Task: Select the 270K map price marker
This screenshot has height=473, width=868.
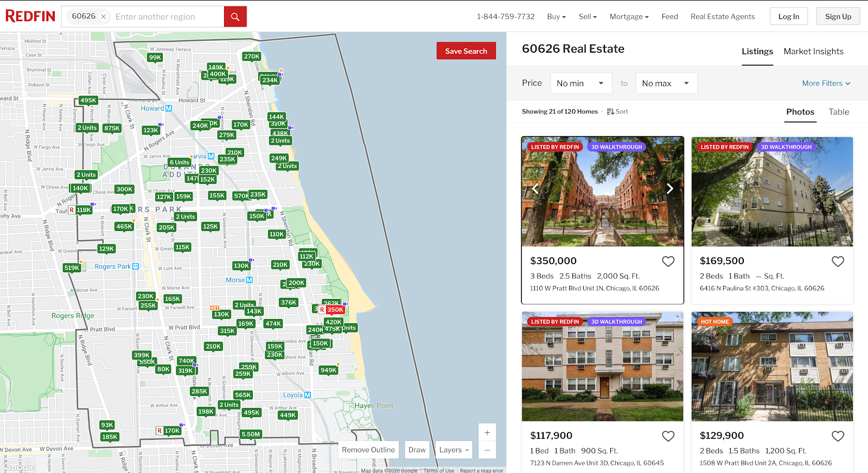Action: (252, 56)
